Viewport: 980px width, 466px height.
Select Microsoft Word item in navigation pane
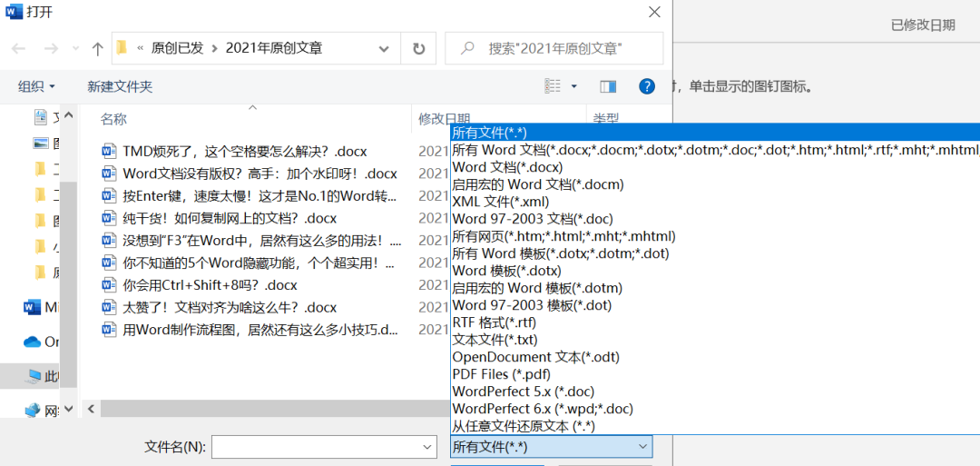[x=41, y=307]
